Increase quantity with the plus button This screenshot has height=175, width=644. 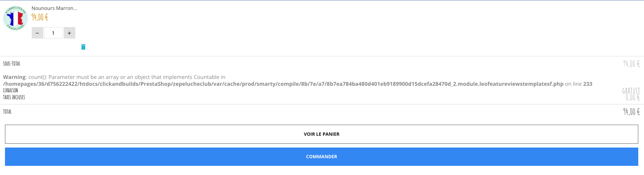[69, 33]
